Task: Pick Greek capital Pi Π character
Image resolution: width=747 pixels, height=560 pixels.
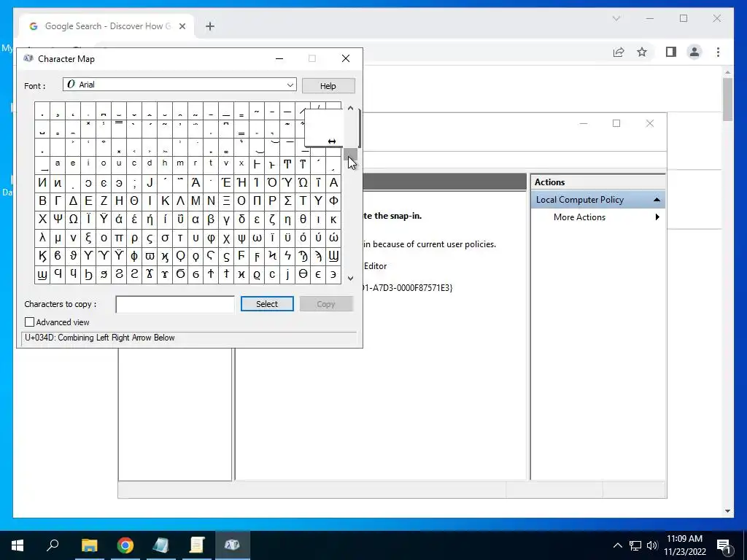Action: 257,201
